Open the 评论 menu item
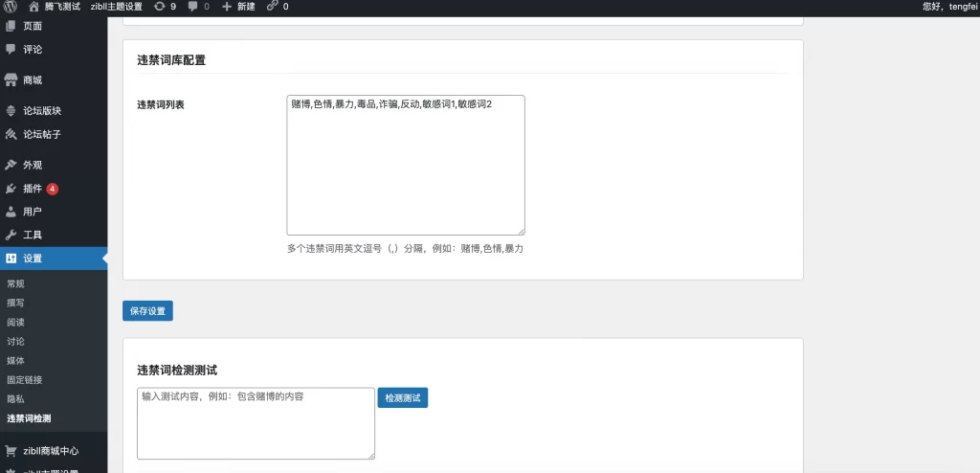This screenshot has width=980, height=473. pos(33,49)
